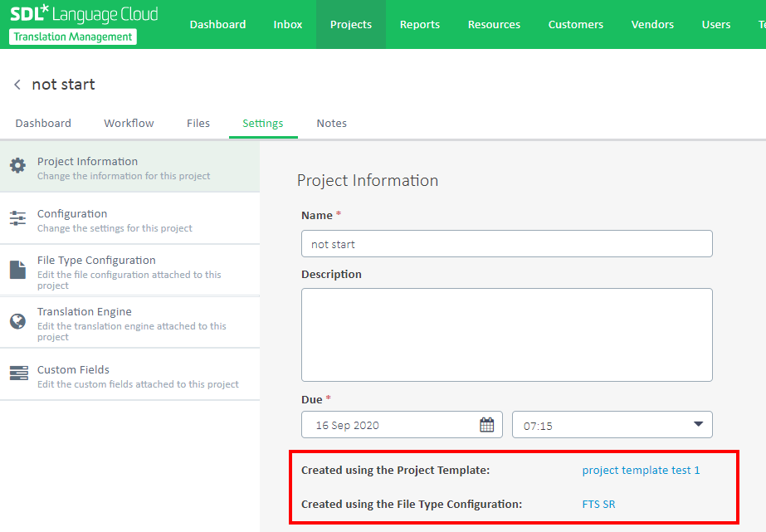This screenshot has height=532, width=766.
Task: Open Vendors in the top navigation
Action: (652, 24)
